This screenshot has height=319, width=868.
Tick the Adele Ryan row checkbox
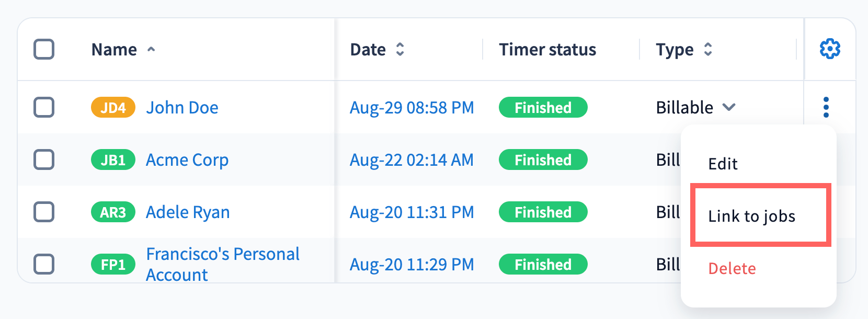click(x=44, y=212)
